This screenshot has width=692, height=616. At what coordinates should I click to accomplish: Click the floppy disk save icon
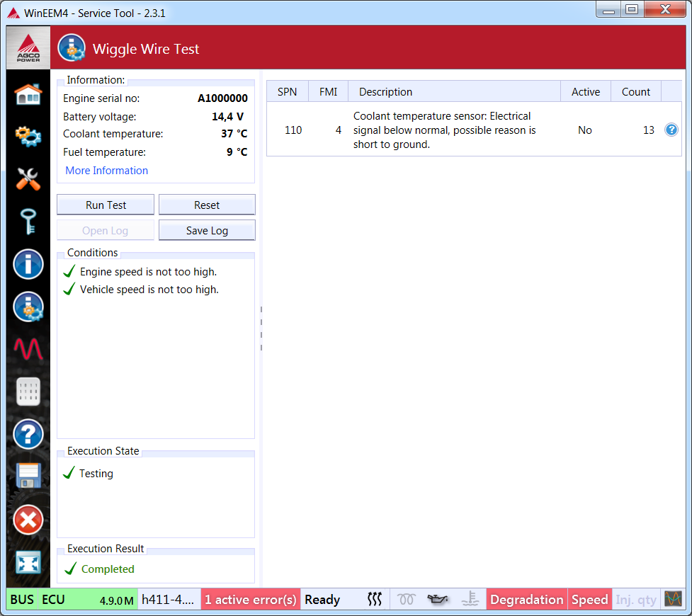pos(28,477)
